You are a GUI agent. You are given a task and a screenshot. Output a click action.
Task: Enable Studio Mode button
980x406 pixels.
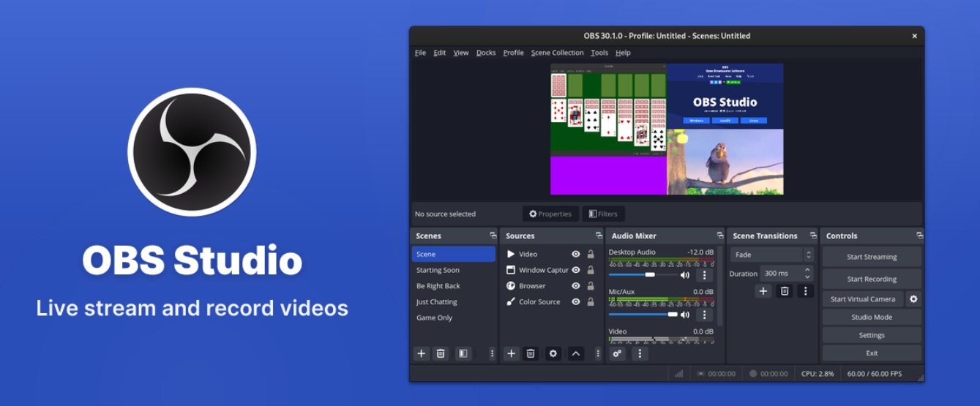click(x=872, y=317)
